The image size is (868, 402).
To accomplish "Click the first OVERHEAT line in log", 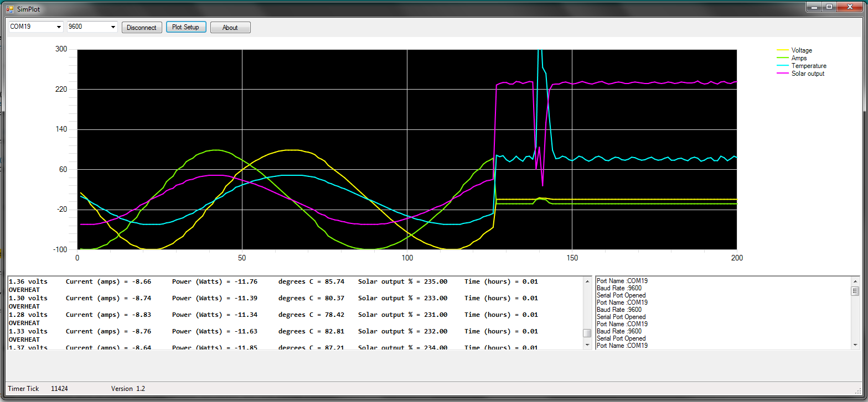I will [x=24, y=290].
